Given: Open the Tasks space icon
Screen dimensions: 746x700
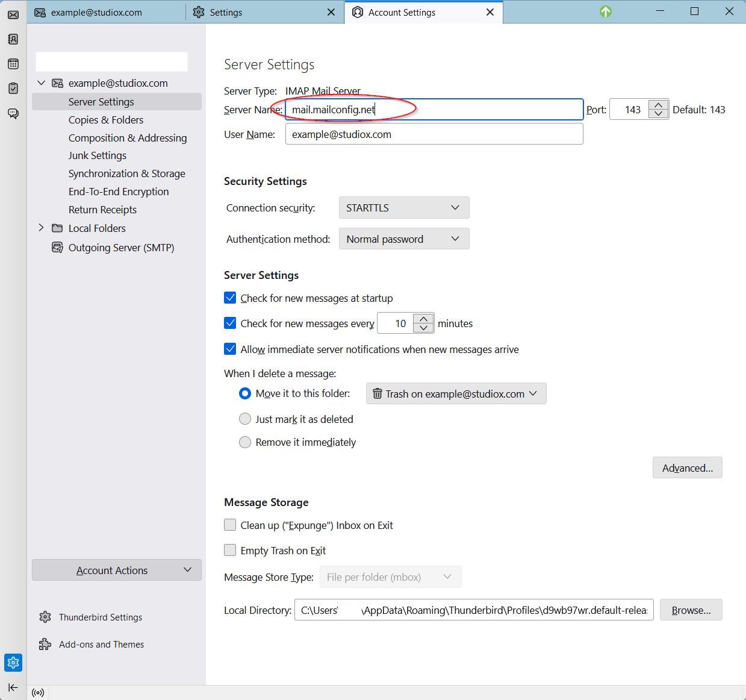Looking at the screenshot, I should point(13,89).
